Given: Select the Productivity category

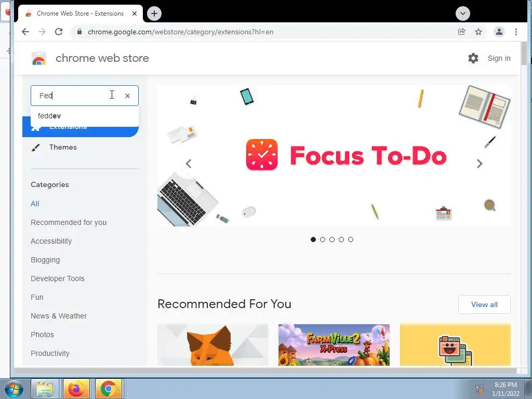Looking at the screenshot, I should 50,353.
